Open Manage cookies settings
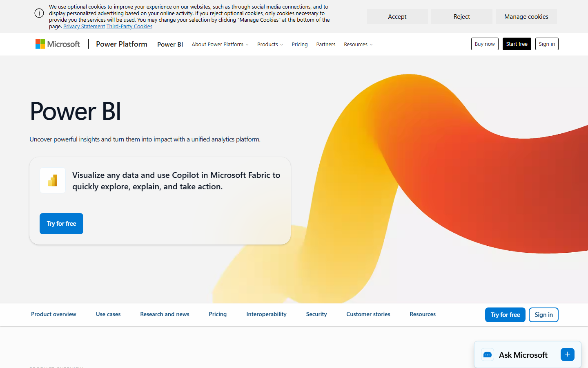Screen dimensions: 588x368 (526, 17)
